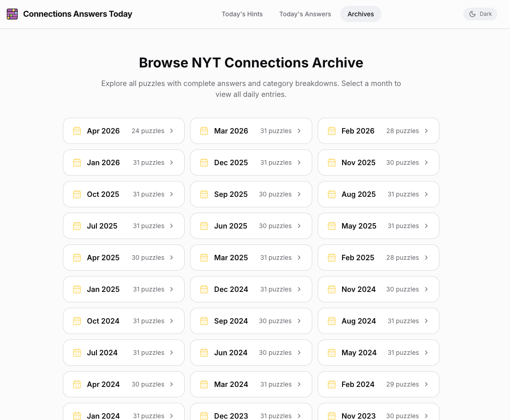The height and width of the screenshot is (420, 510).
Task: Click the calendar icon on Nov 2024 card
Action: click(x=331, y=289)
